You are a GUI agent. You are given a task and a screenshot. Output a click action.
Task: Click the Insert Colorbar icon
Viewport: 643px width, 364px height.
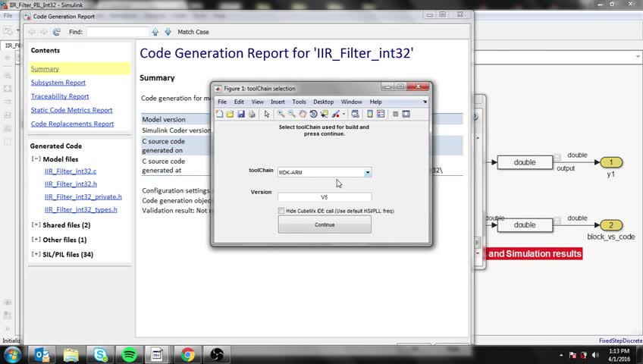coord(370,114)
